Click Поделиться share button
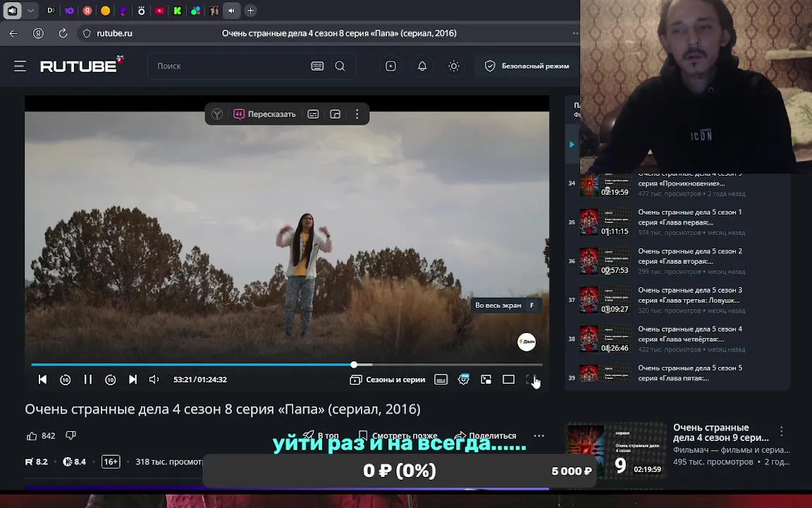 [x=485, y=435]
